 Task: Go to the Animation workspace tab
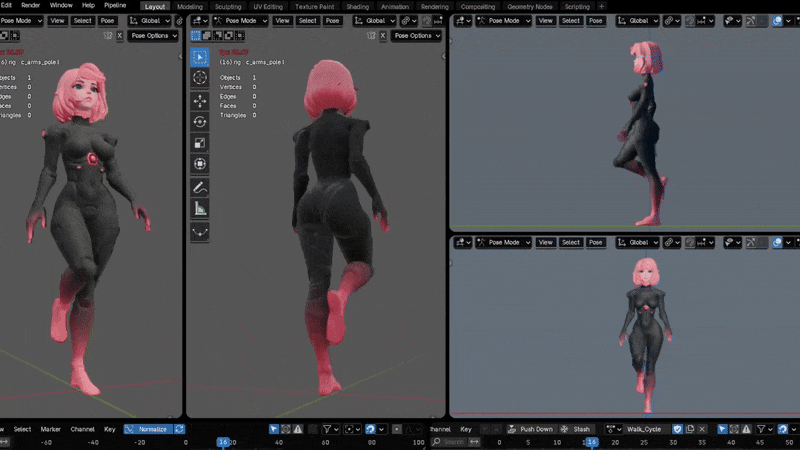395,7
